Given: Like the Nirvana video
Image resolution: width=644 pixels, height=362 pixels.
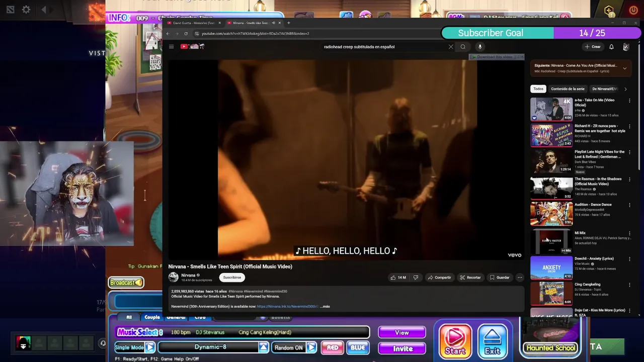Looking at the screenshot, I should click(x=398, y=278).
